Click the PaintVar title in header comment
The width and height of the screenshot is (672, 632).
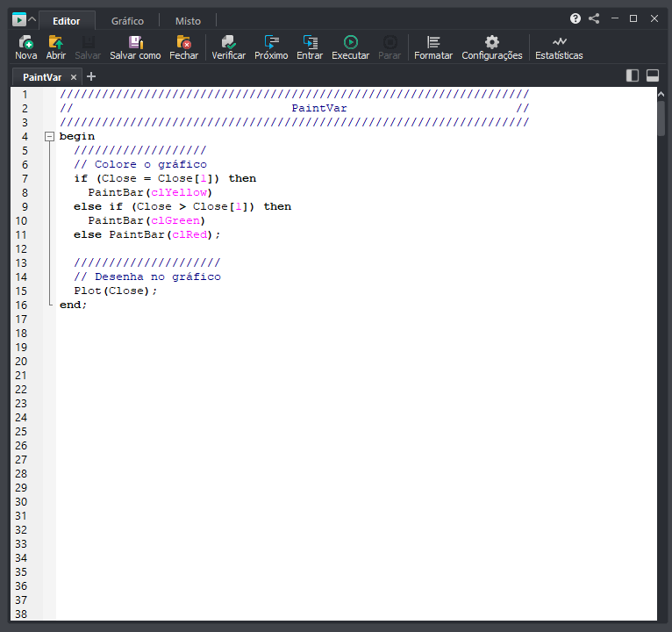pos(319,109)
